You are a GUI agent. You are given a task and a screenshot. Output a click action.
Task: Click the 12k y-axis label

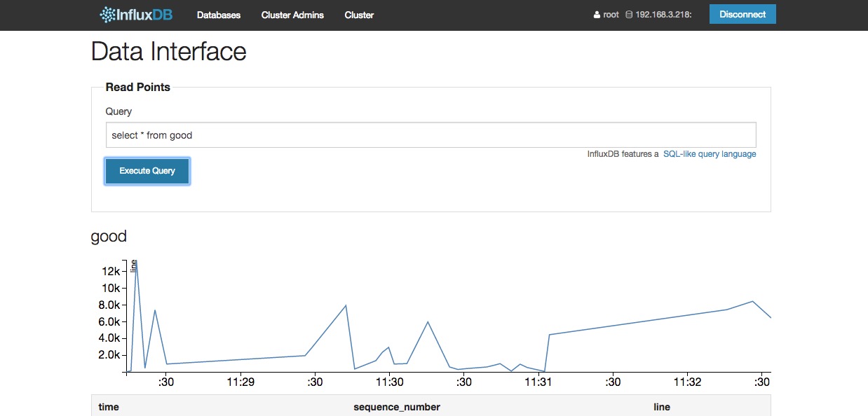110,271
